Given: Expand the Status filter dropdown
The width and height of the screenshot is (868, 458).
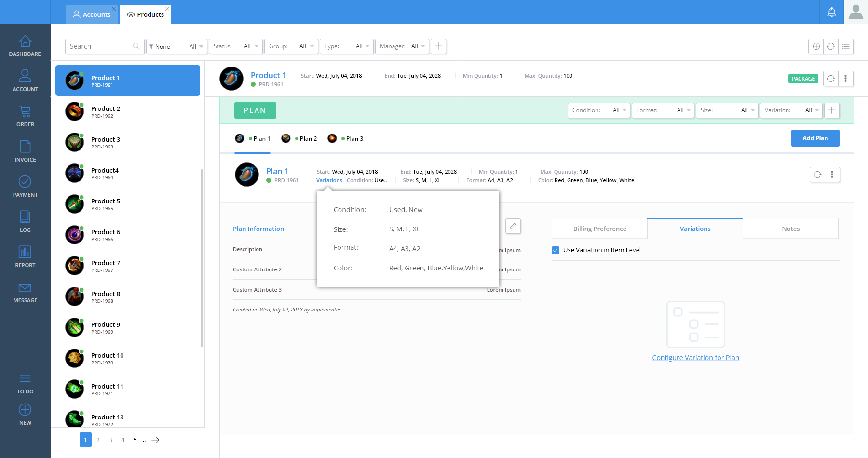Looking at the screenshot, I should tap(237, 46).
